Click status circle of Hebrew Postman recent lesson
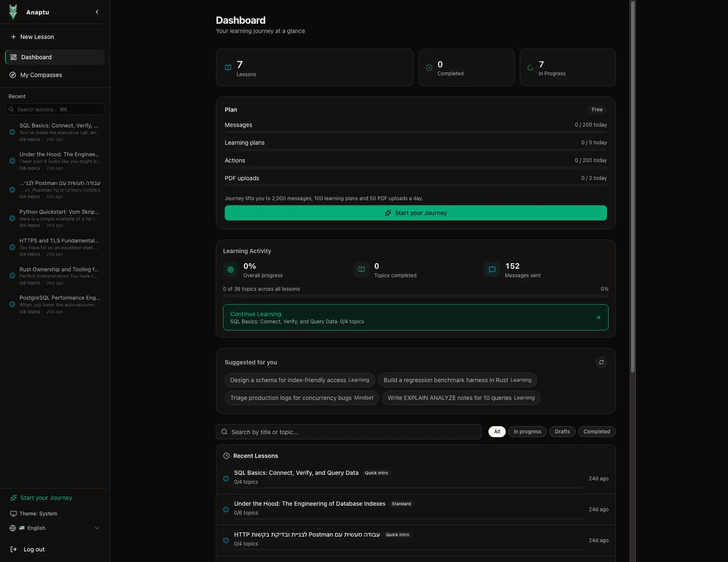The image size is (728, 562). 226,540
